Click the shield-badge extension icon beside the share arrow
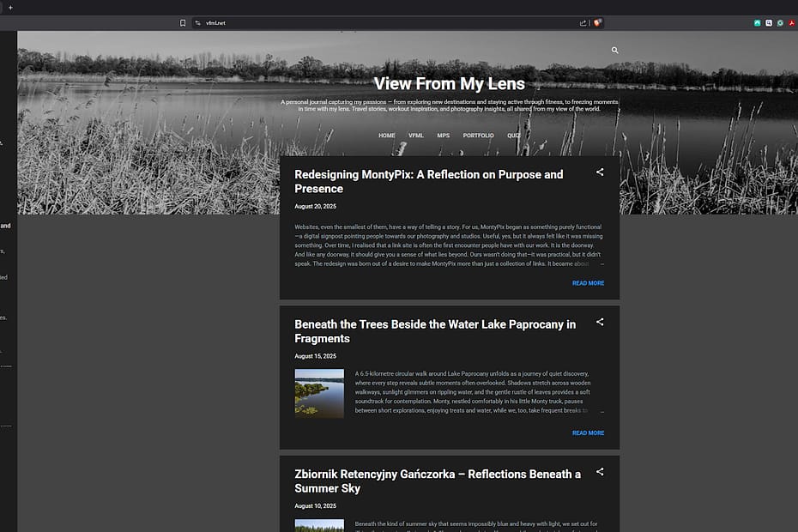 point(597,22)
